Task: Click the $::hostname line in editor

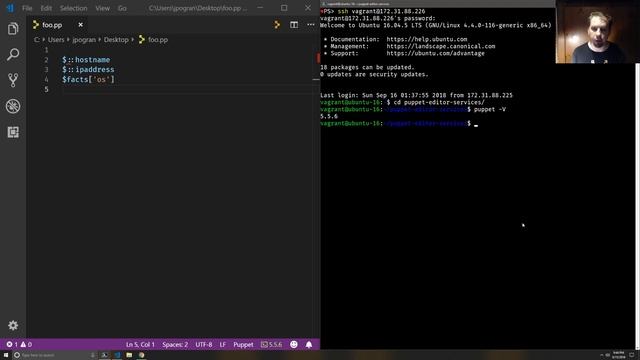Action: pos(86,60)
